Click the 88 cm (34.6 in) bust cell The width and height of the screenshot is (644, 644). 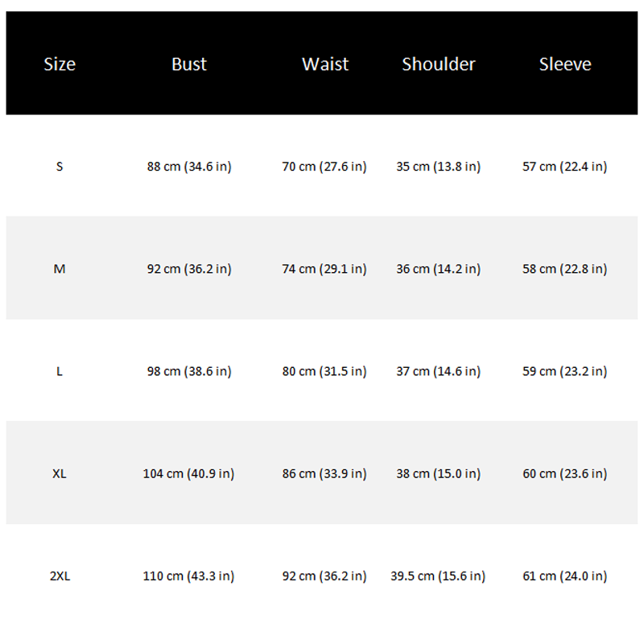pos(189,167)
